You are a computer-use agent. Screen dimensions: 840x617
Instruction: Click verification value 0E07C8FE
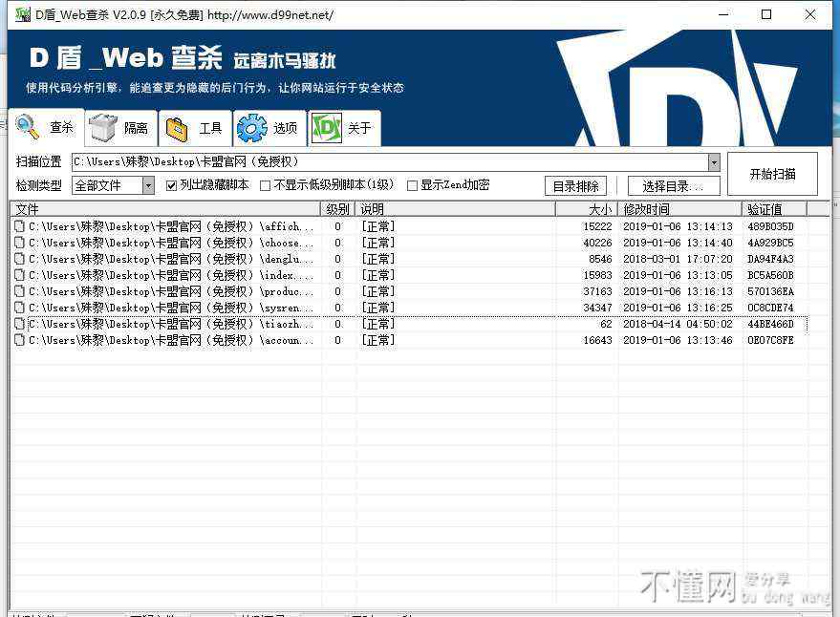[x=770, y=340]
